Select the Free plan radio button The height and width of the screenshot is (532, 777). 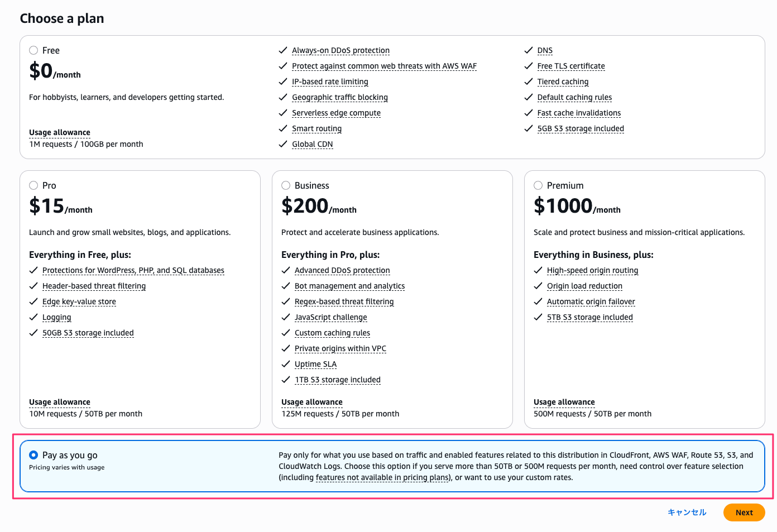click(x=33, y=50)
